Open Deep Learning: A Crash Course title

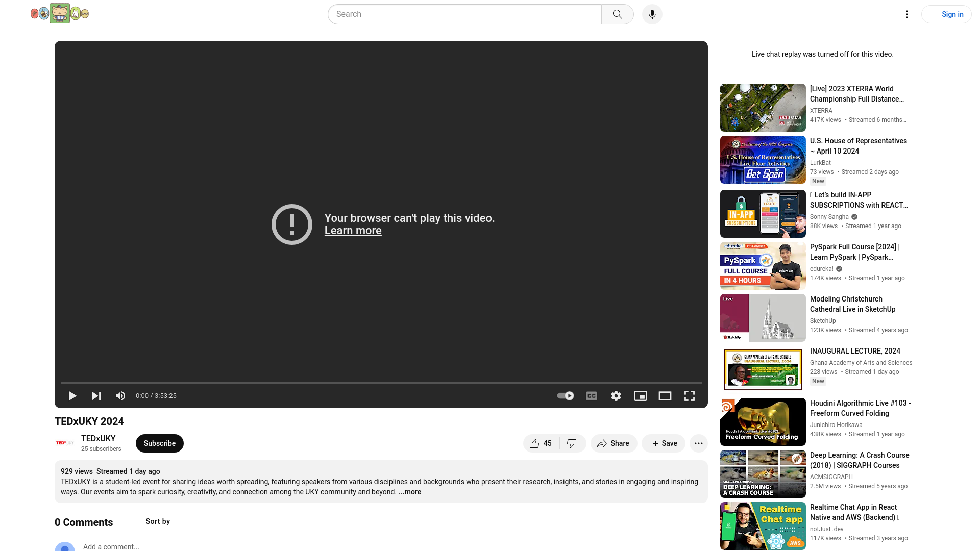tap(860, 460)
